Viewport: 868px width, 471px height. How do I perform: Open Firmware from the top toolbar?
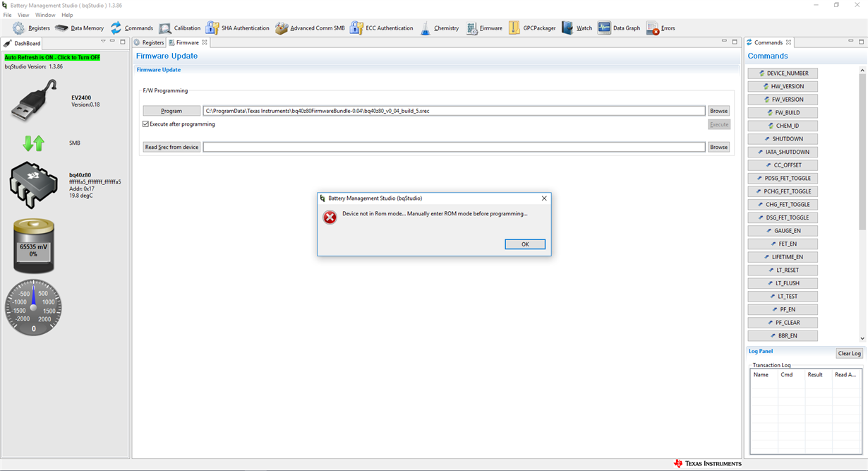483,28
